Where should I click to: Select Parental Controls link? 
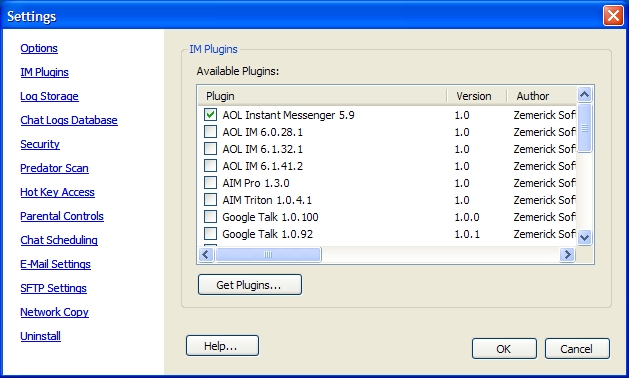point(62,216)
